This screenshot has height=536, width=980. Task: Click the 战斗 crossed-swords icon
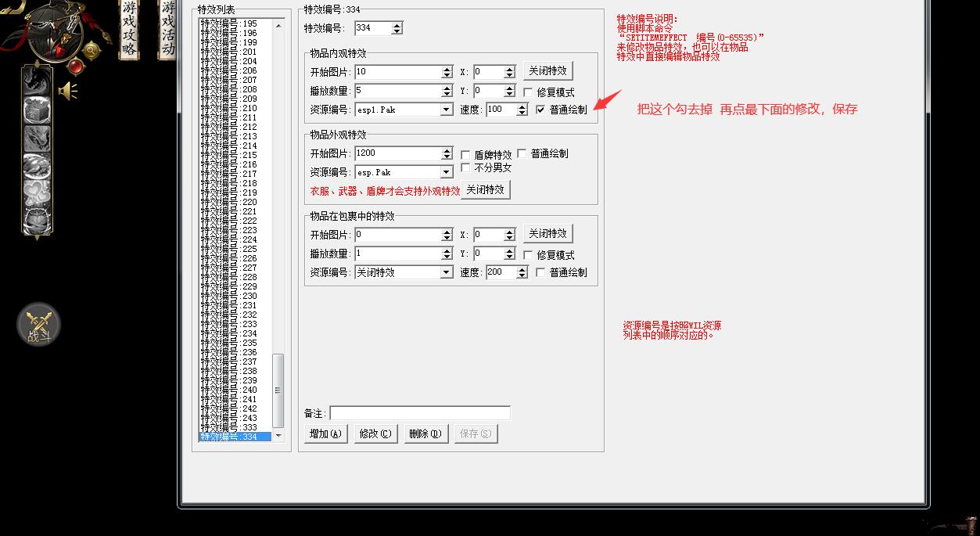[38, 322]
